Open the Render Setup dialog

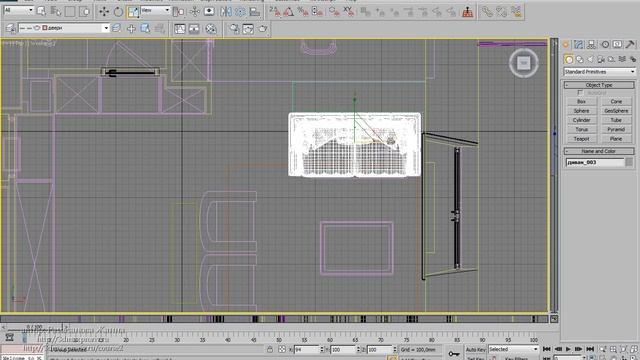click(x=234, y=29)
